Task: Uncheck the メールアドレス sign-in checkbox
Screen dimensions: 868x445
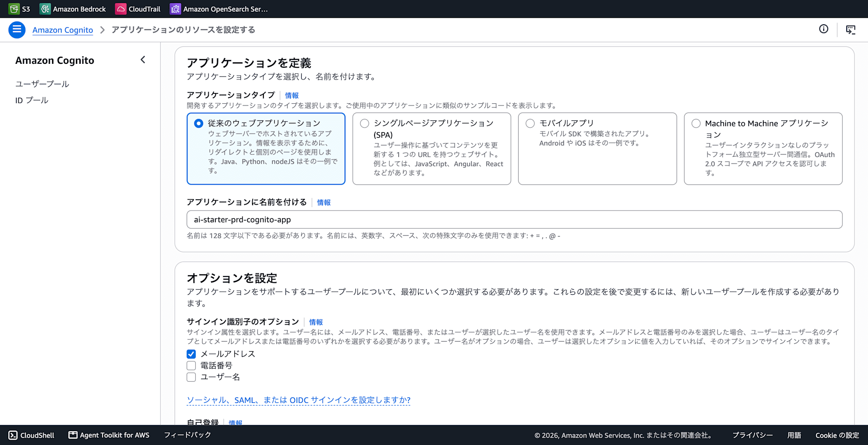Action: coord(191,354)
